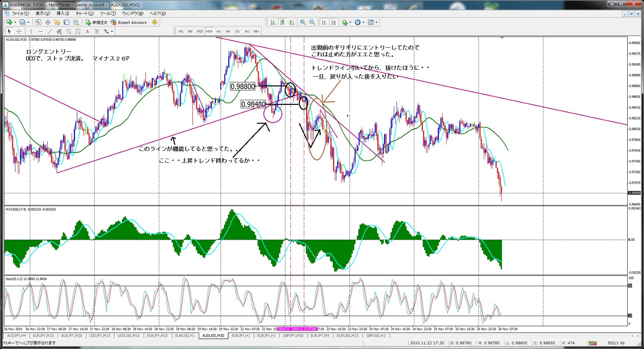The width and height of the screenshot is (644, 349).
Task: Set the chart period to MN
Action: (x=256, y=31)
